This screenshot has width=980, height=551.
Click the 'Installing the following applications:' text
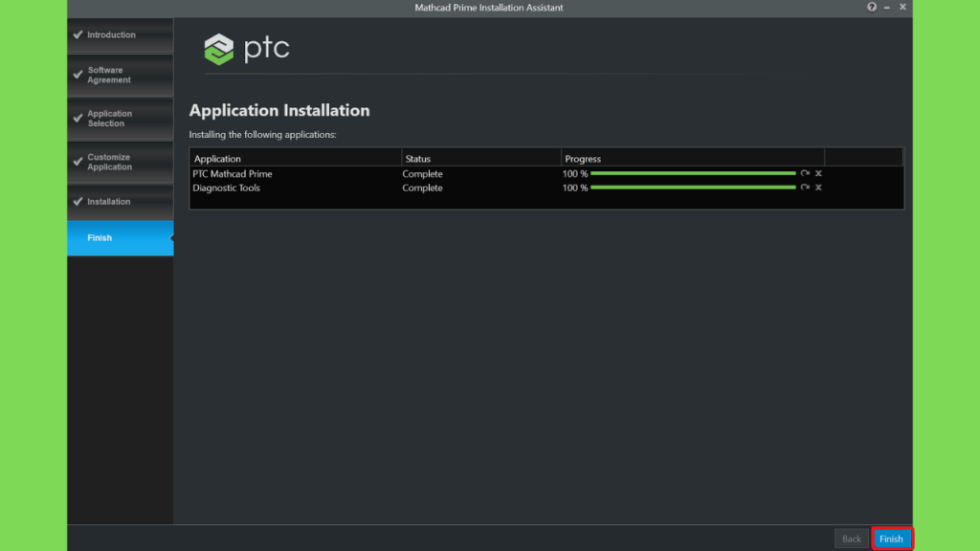(x=262, y=134)
